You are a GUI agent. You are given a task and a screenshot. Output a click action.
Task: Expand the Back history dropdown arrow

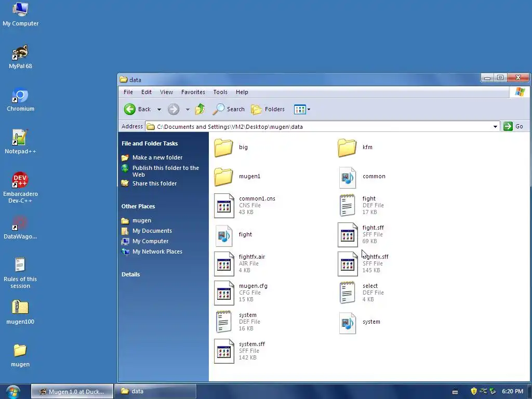pos(159,110)
